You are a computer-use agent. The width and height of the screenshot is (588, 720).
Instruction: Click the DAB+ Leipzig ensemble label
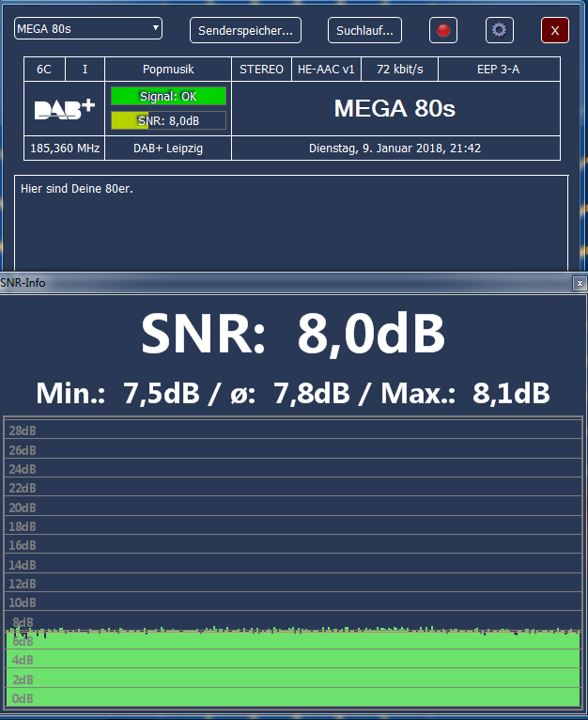pos(168,149)
